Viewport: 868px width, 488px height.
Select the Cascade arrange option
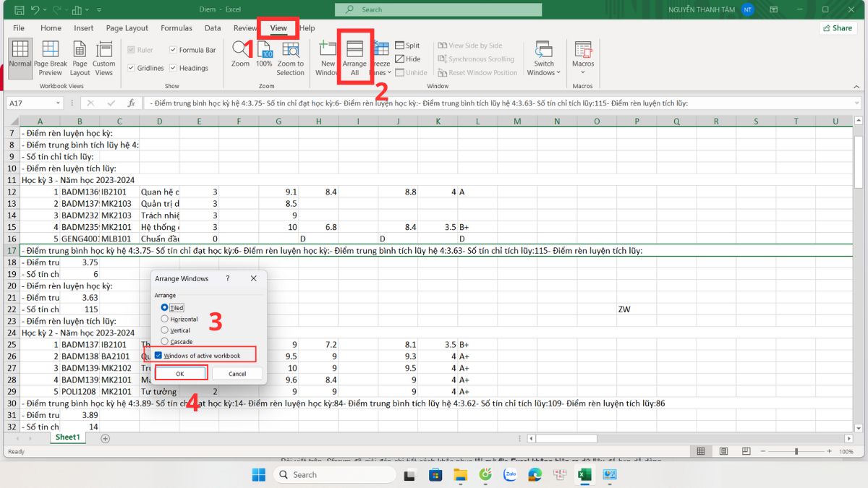click(x=165, y=341)
